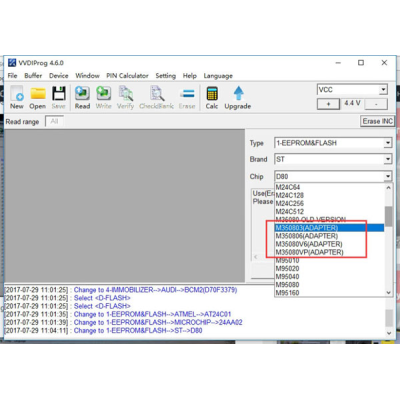Expand the Type dropdown showing 1-EEPROM&FLASH
This screenshot has height=400, width=400.
click(x=387, y=143)
